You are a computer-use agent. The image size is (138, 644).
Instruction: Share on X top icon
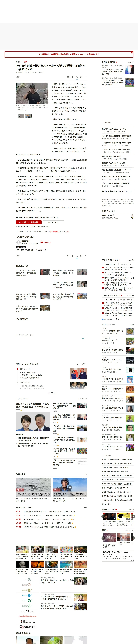coord(77,77)
